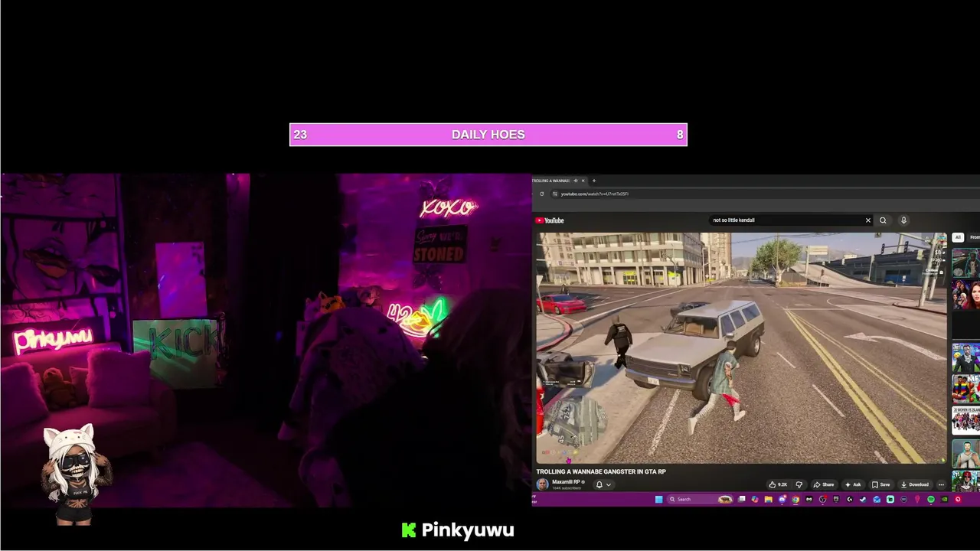Expand the notification options chevron
The height and width of the screenshot is (551, 980).
point(609,484)
